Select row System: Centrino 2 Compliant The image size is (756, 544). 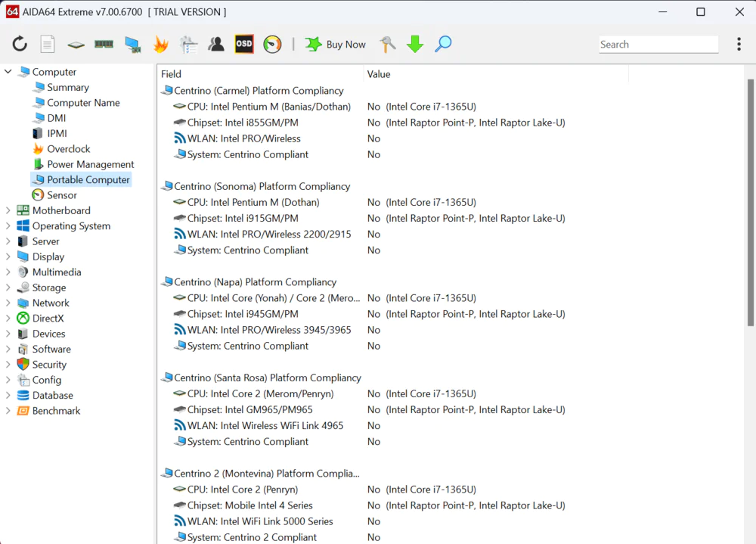click(252, 537)
